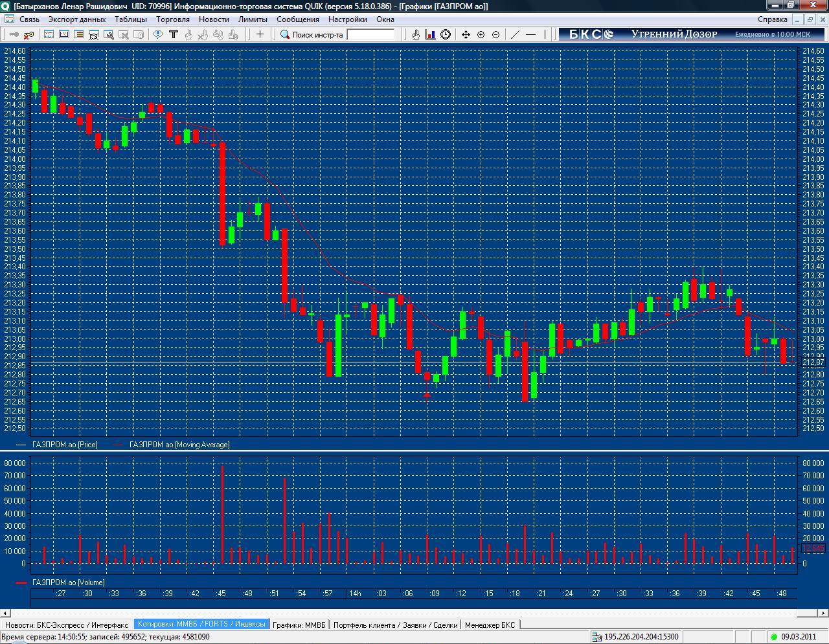The width and height of the screenshot is (829, 644).
Task: Open the Окна menu
Action: [385, 19]
